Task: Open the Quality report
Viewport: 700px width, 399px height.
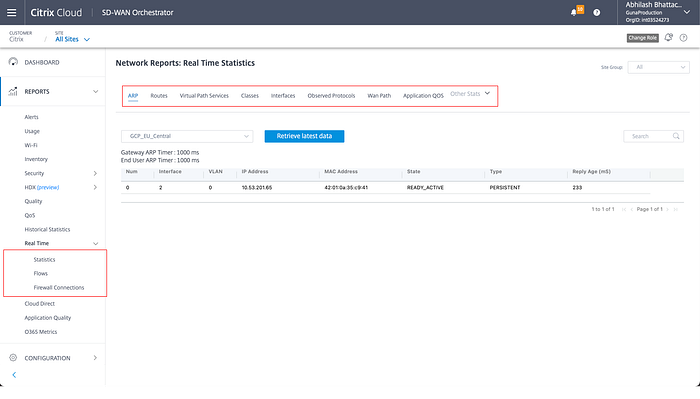Action: 33,201
